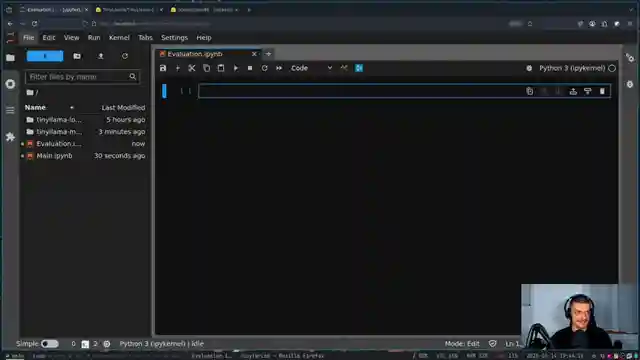640x360 pixels.
Task: Delete the cell using the trash icon
Action: tap(602, 91)
